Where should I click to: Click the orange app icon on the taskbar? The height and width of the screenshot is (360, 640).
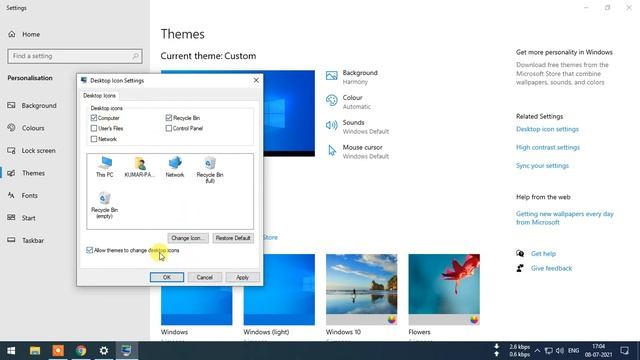click(x=58, y=351)
